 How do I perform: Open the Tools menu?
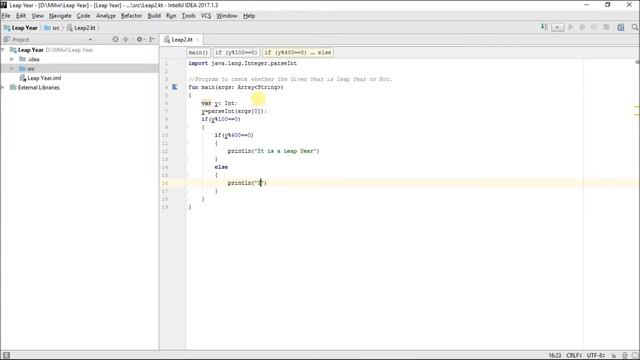coord(189,16)
